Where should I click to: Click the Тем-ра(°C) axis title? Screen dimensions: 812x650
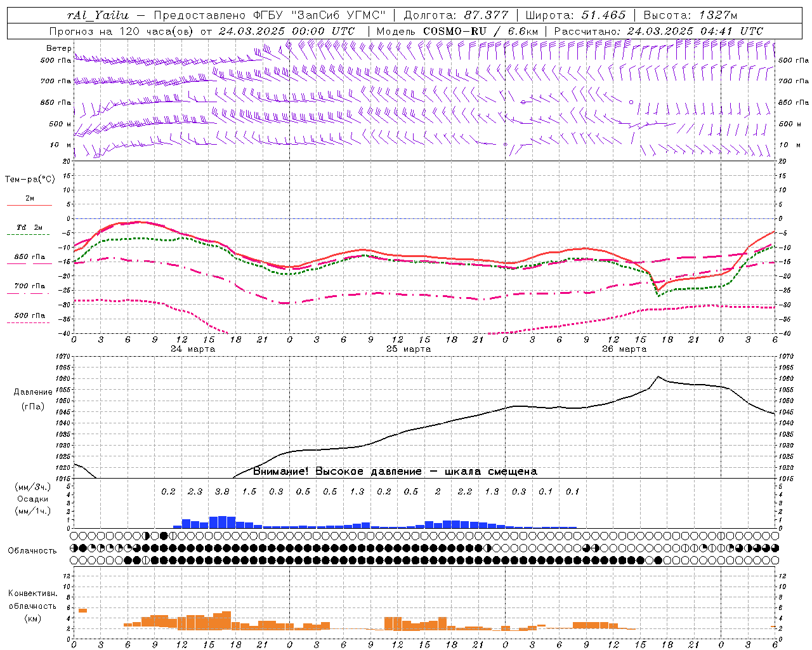coord(30,180)
